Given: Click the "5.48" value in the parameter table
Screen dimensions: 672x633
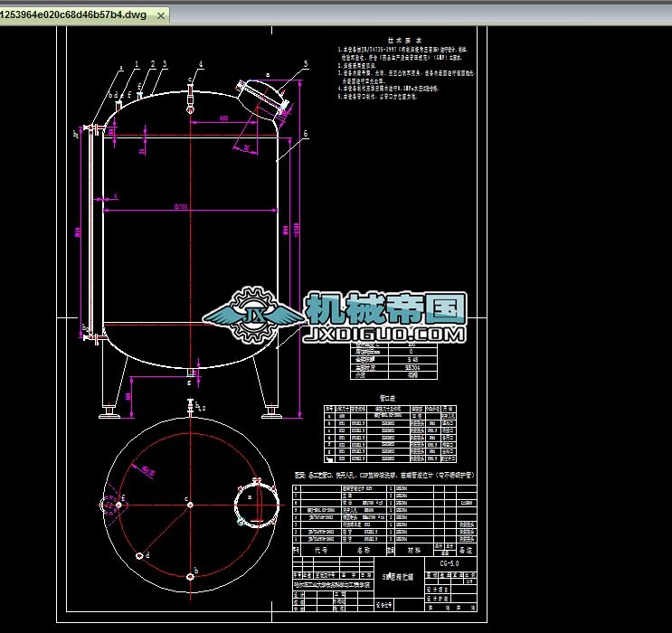Looking at the screenshot, I should point(412,360).
